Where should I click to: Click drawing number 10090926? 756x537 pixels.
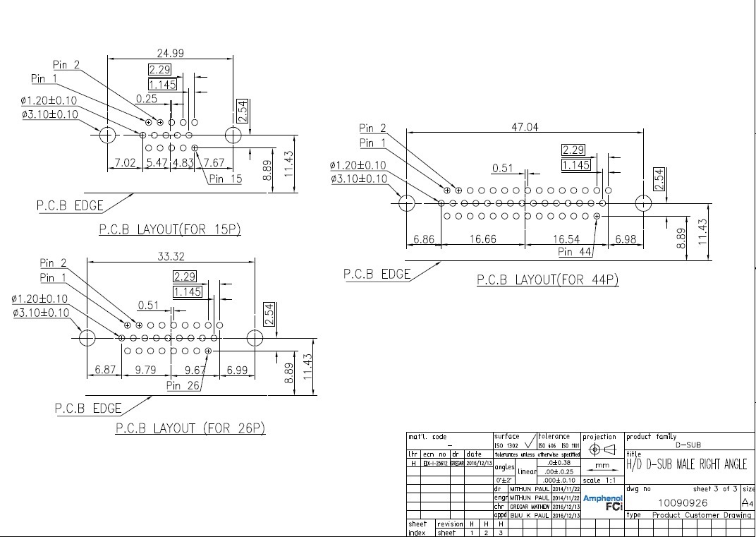point(683,502)
